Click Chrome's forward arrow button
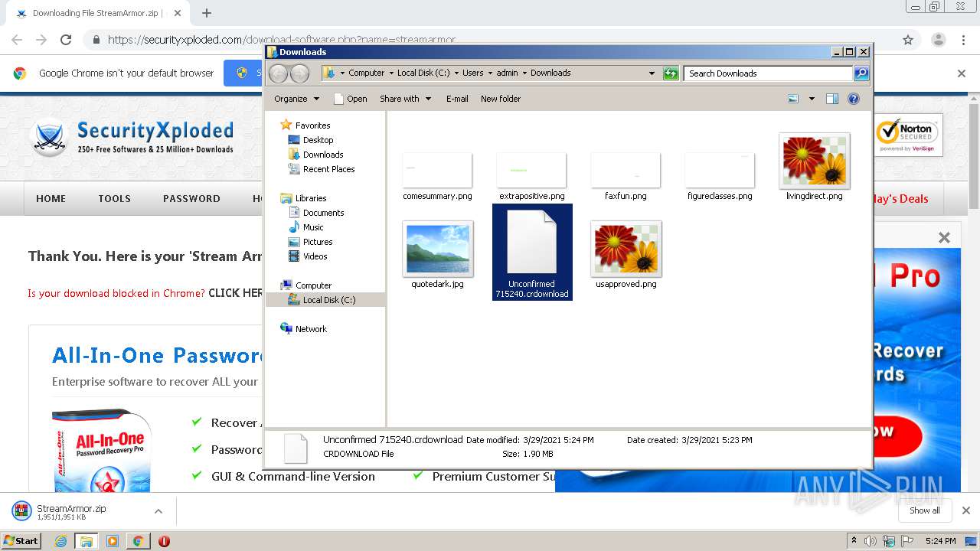980x551 pixels. point(41,40)
